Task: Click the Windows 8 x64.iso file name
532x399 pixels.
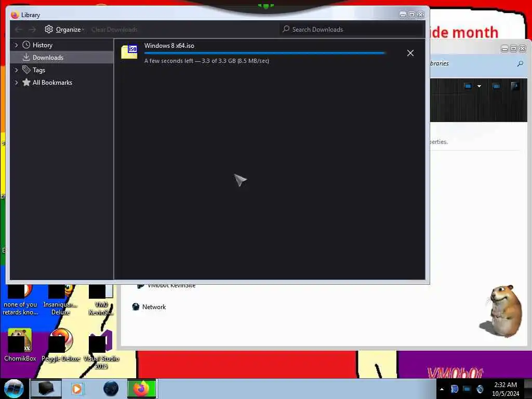Action: (169, 46)
